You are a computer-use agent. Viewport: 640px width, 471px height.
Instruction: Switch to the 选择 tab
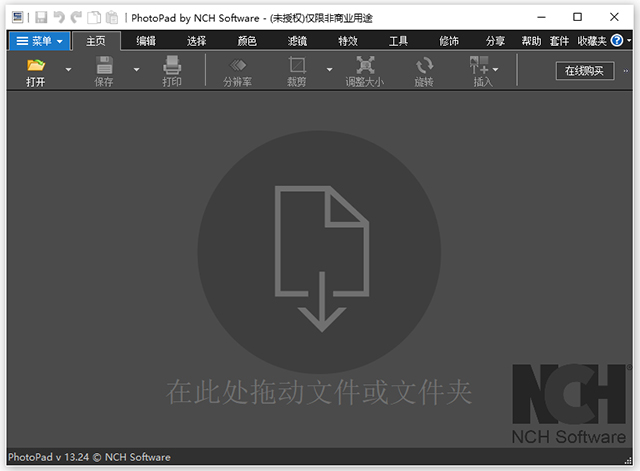tap(197, 41)
